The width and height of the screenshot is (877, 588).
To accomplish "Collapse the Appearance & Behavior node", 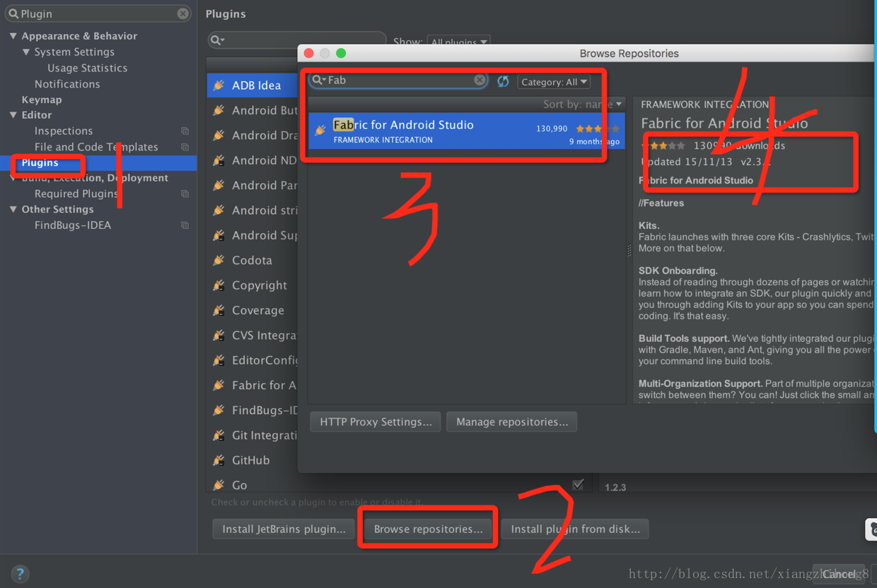I will click(x=13, y=36).
